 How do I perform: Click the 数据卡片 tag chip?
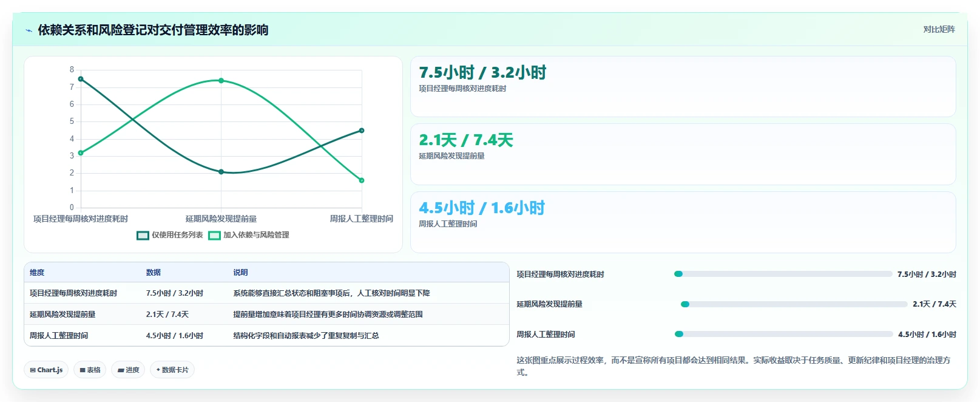coord(172,370)
